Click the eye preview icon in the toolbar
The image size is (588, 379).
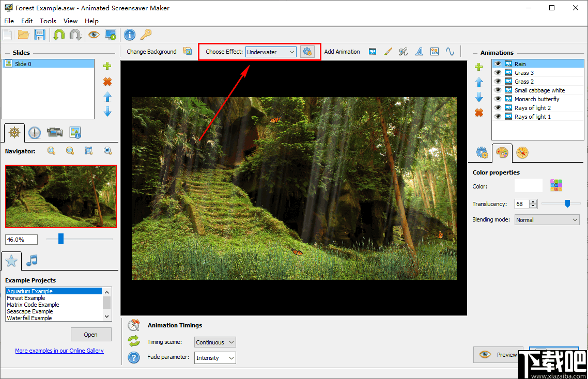click(94, 35)
